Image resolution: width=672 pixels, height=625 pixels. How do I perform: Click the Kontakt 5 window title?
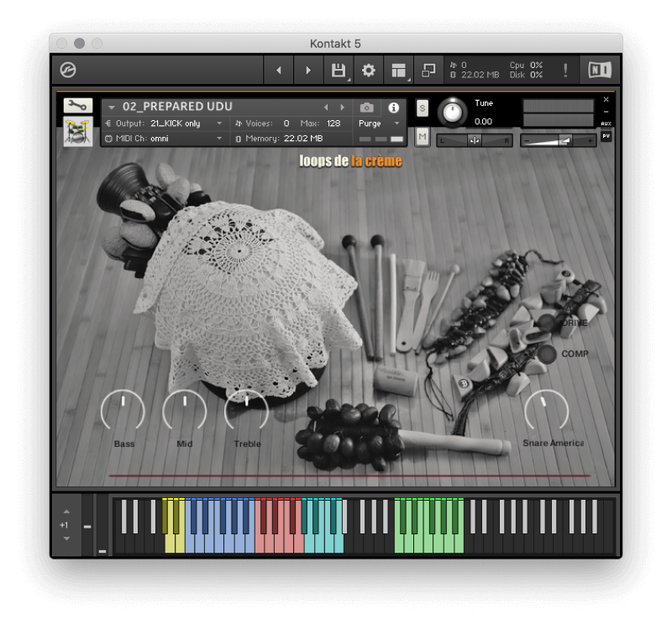[335, 44]
